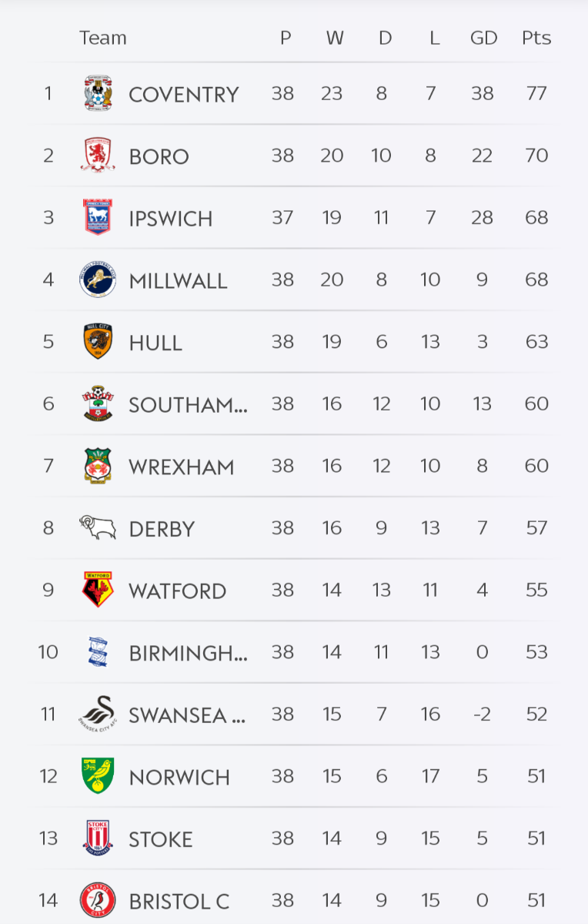Select the Wrexham club crest
The image size is (588, 924).
(98, 466)
